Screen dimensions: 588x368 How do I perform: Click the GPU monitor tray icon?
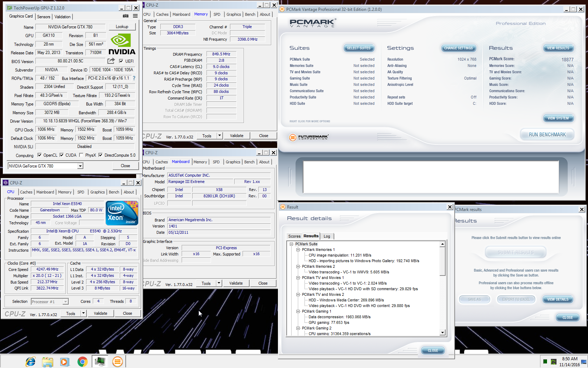coord(553,362)
